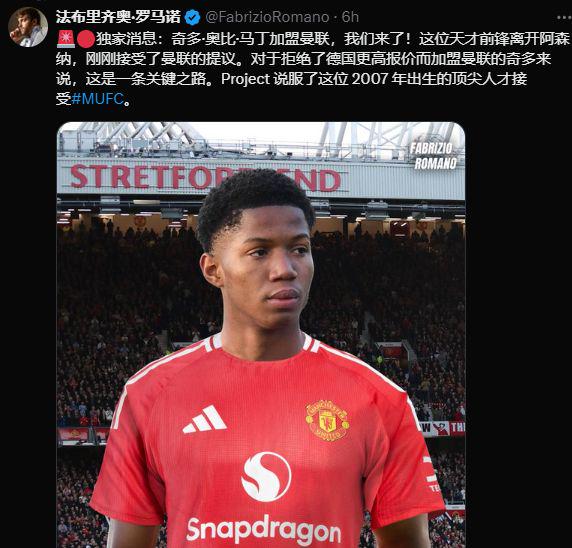Viewport: 572px width, 548px height.
Task: Click the Snapdragon sponsor text
Action: coord(263,529)
